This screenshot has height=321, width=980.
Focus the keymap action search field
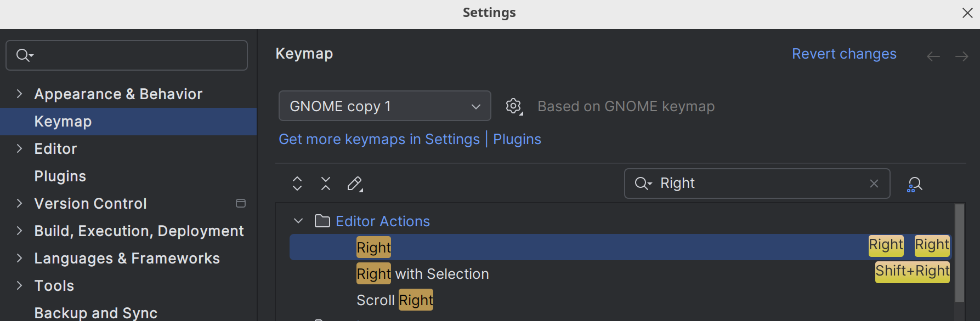(757, 184)
